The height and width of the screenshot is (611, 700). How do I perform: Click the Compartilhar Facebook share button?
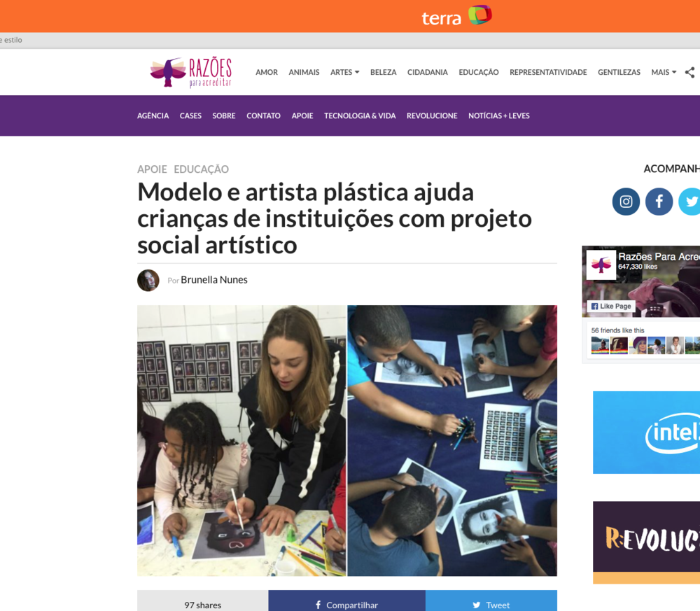point(347,601)
